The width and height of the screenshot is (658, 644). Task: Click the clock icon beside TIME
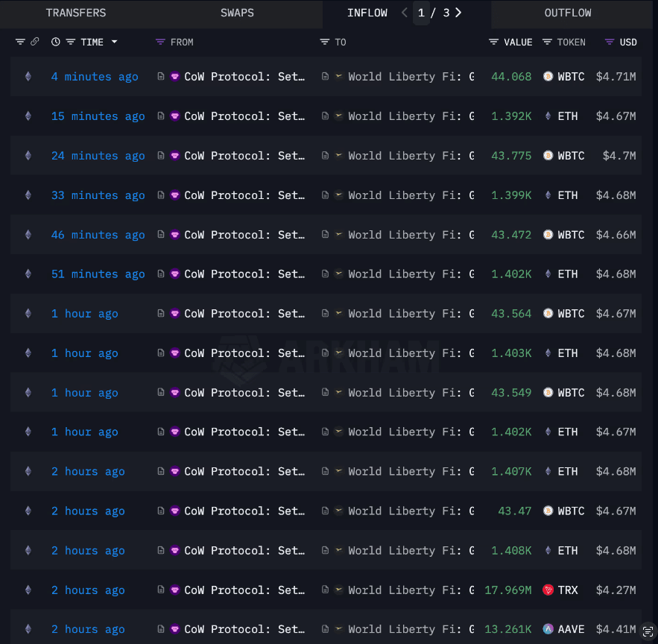click(56, 42)
